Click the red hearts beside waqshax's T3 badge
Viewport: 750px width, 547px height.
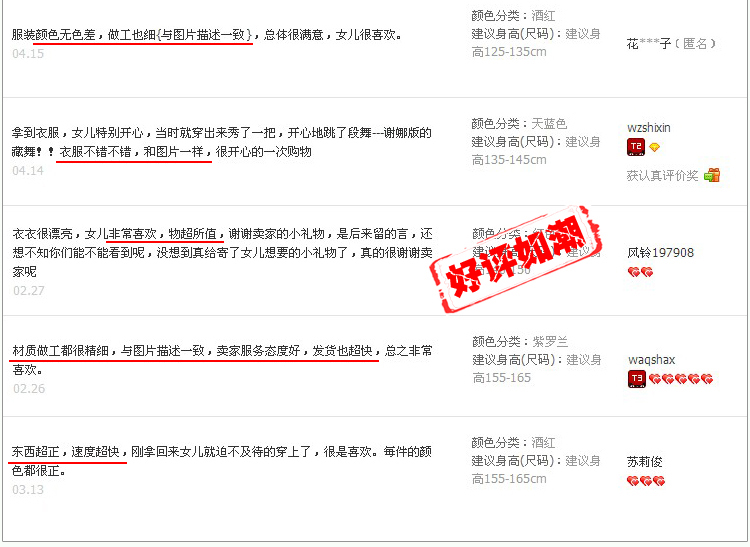(681, 379)
